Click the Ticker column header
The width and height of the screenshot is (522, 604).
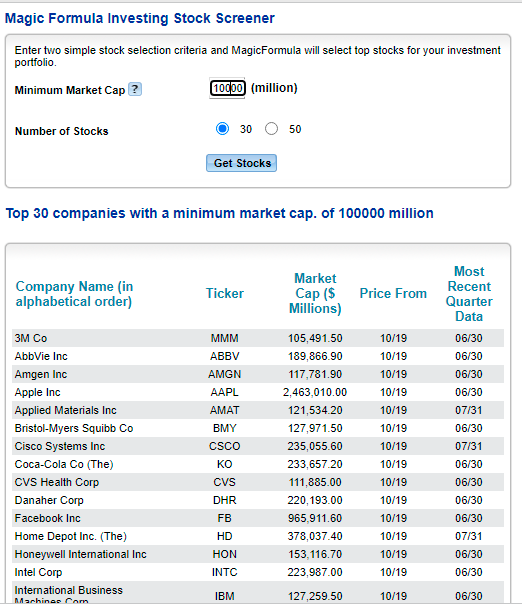tap(225, 293)
